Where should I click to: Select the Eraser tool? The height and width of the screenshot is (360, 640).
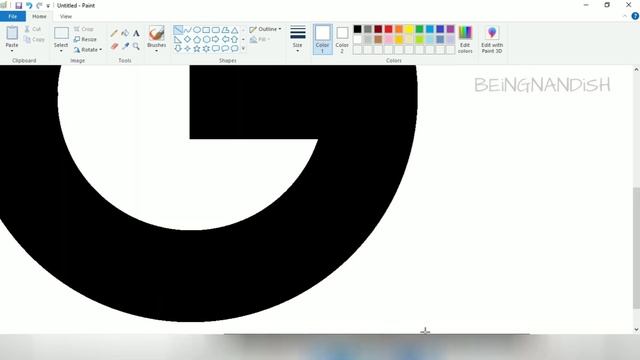[114, 47]
